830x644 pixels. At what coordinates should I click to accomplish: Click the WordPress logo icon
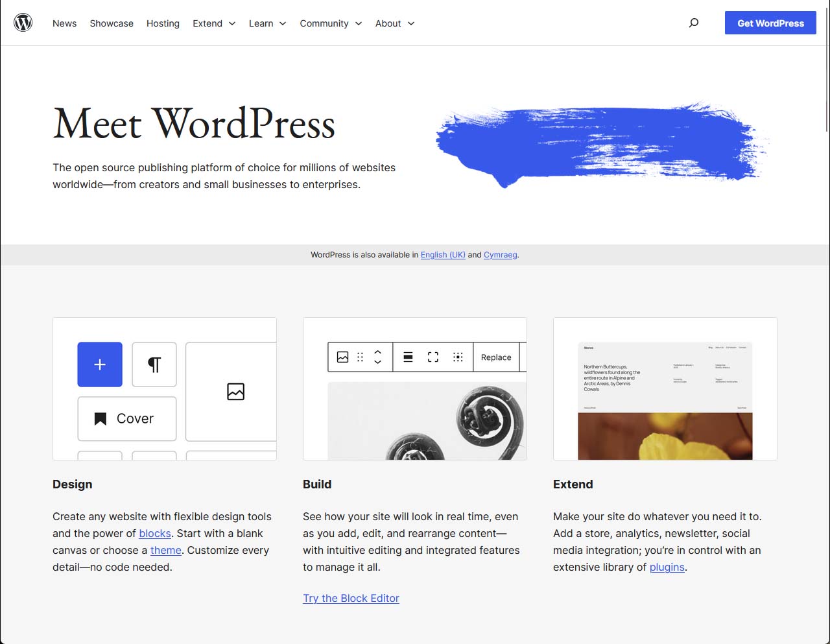[x=23, y=23]
